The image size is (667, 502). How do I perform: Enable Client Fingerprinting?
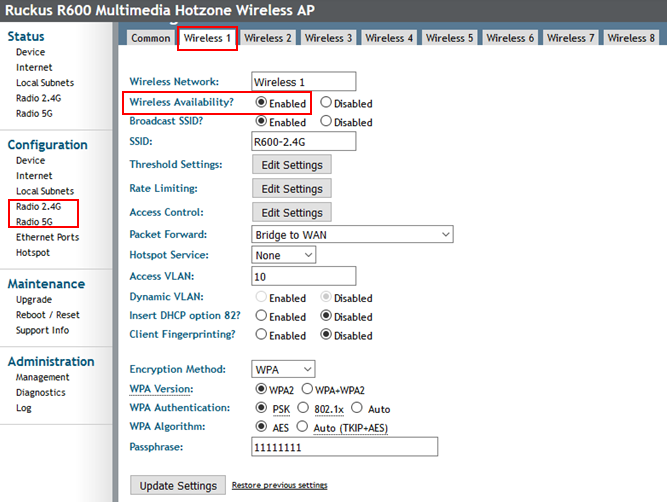[261, 334]
